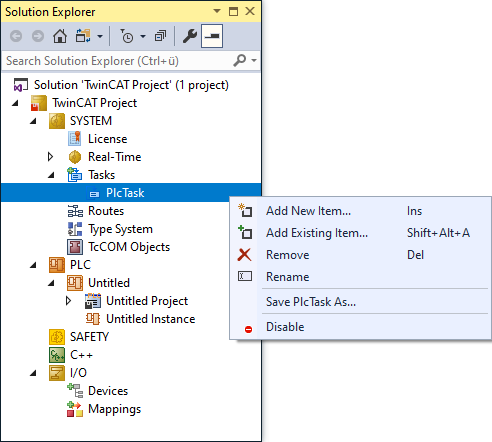
Task: Collapse the SYSTEM node
Action: (33, 121)
